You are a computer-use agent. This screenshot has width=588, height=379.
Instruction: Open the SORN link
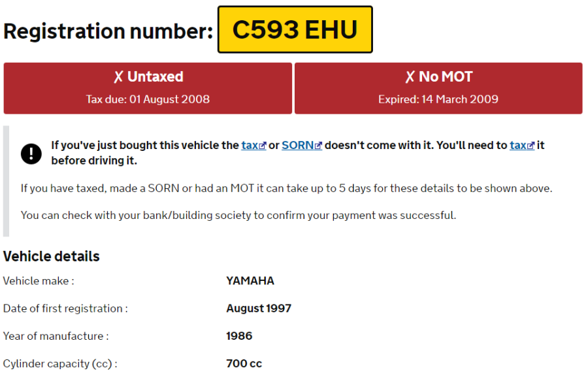point(298,145)
